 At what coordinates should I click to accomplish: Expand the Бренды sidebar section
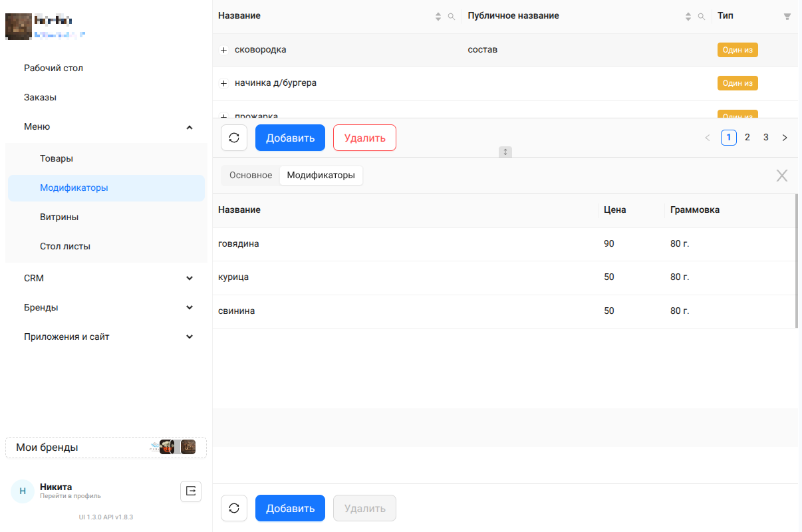pyautogui.click(x=190, y=307)
